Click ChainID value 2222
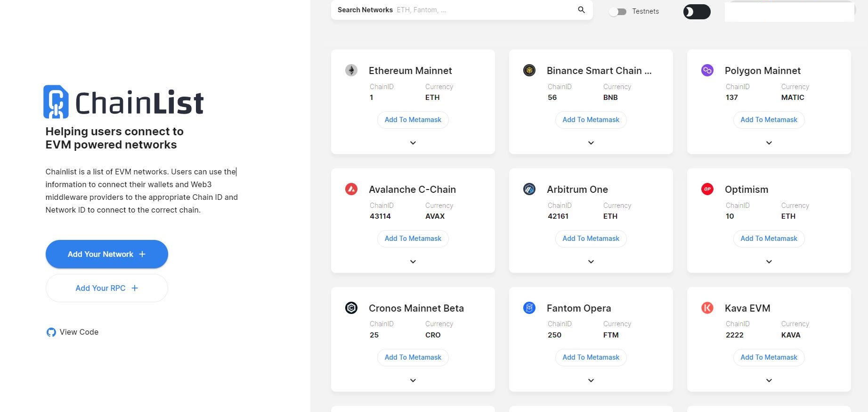This screenshot has width=868, height=412. 735,335
